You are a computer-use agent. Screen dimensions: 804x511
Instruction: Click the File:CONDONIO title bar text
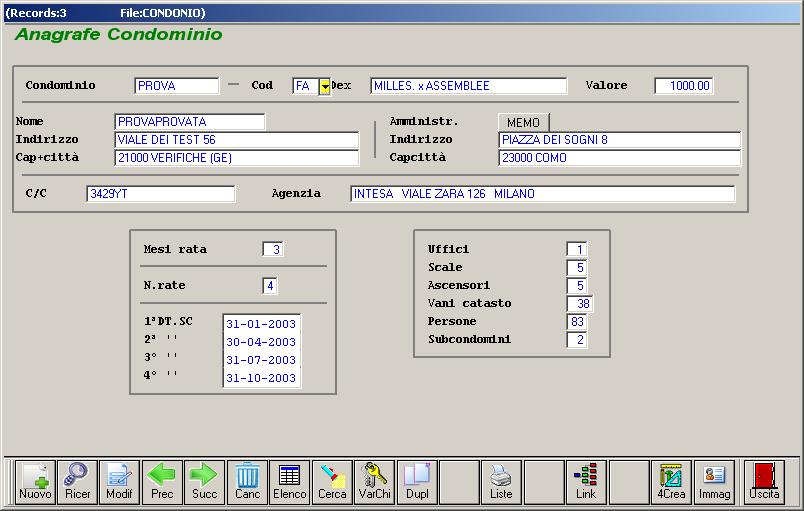coord(163,13)
